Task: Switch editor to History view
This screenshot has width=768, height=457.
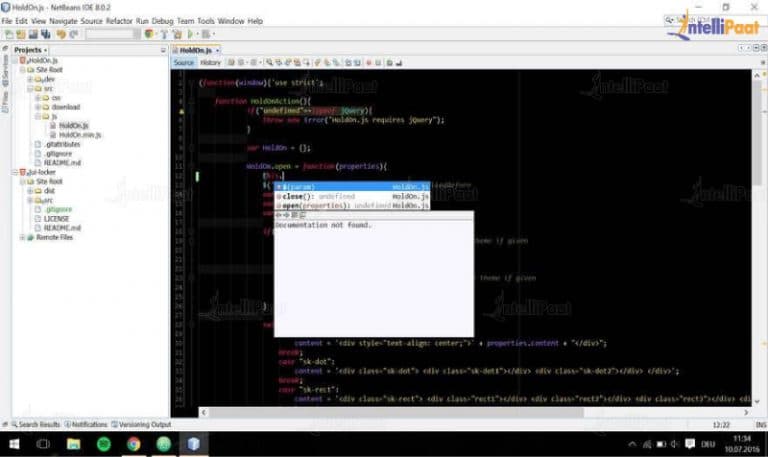Action: click(211, 63)
